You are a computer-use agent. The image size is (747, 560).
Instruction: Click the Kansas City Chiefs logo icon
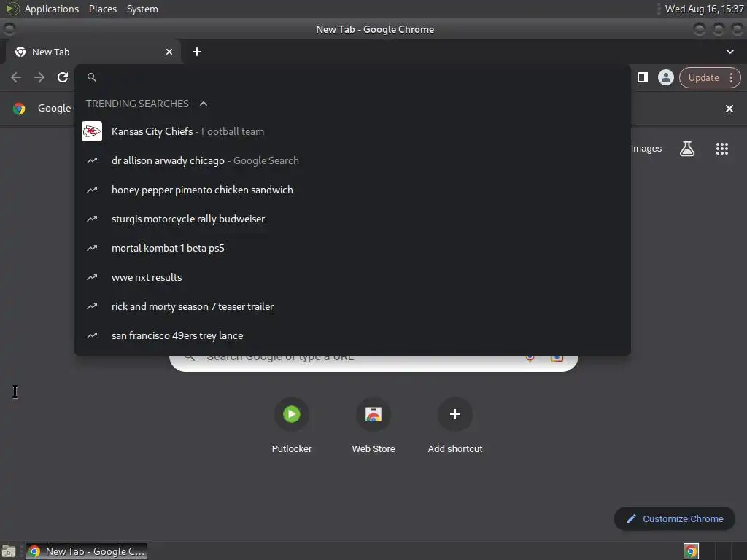pyautogui.click(x=92, y=131)
